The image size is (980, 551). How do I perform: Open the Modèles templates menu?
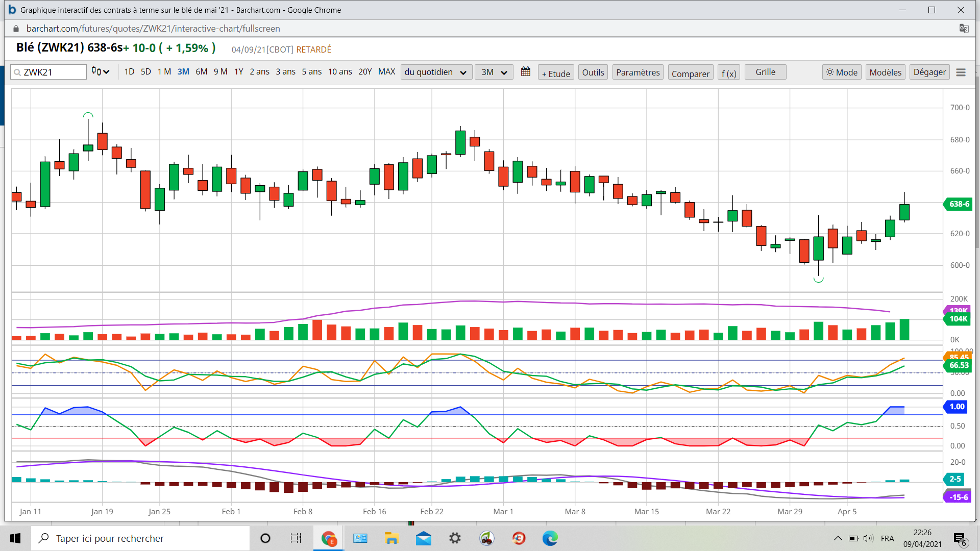coord(885,72)
